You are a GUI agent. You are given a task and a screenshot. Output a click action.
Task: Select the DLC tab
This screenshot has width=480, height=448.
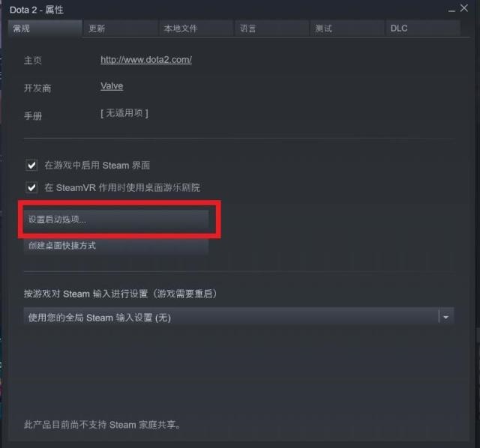tap(423, 28)
